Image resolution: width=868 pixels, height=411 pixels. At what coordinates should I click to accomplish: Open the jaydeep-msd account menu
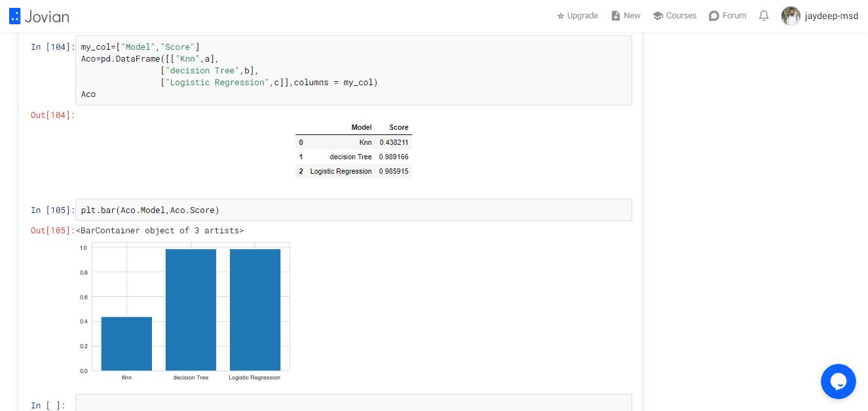click(x=831, y=16)
